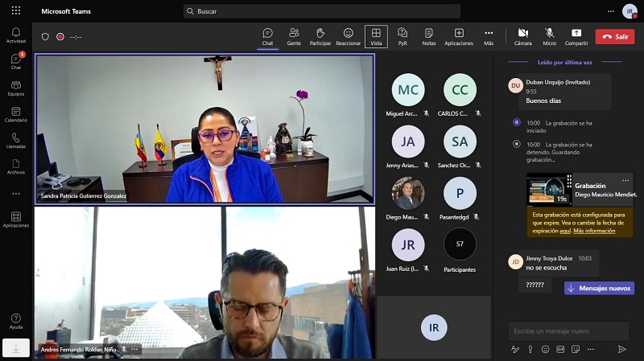Open the app launcher grid icon
This screenshot has height=361, width=644.
tap(16, 10)
